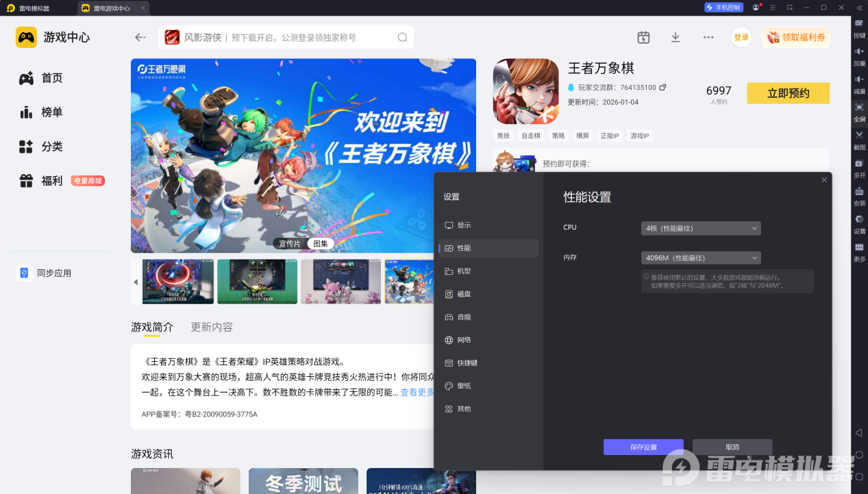Image resolution: width=868 pixels, height=494 pixels.
Task: Open the calendar check-in icon
Action: point(643,38)
